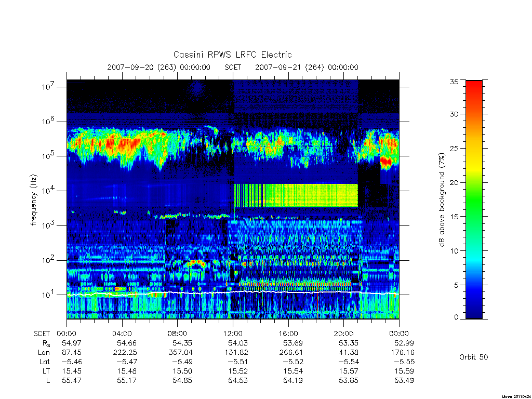Click the 10^7 frequency tick label
The height and width of the screenshot is (399, 532).
[x=49, y=87]
